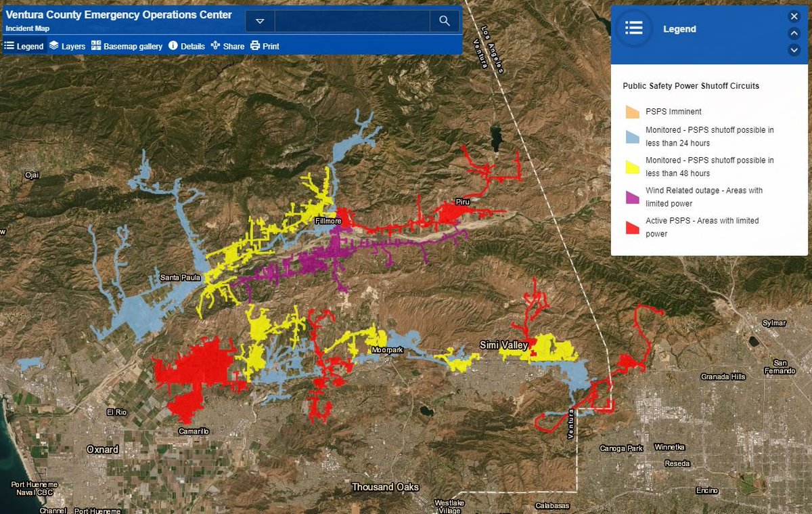Open the Basemap gallery
Image resolution: width=812 pixels, height=514 pixels.
coord(127,46)
